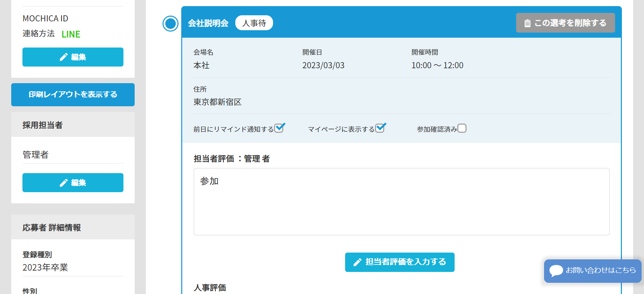Image resolution: width=644 pixels, height=294 pixels.
Task: Click the 管理者 recruiter name
Action: (x=36, y=155)
